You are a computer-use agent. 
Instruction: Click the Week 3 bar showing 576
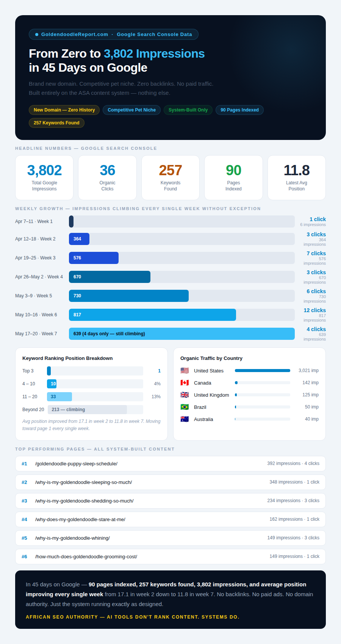[94, 258]
